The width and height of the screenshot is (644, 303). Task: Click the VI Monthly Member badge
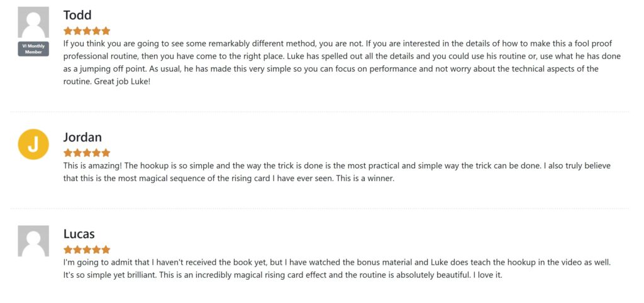tap(33, 49)
